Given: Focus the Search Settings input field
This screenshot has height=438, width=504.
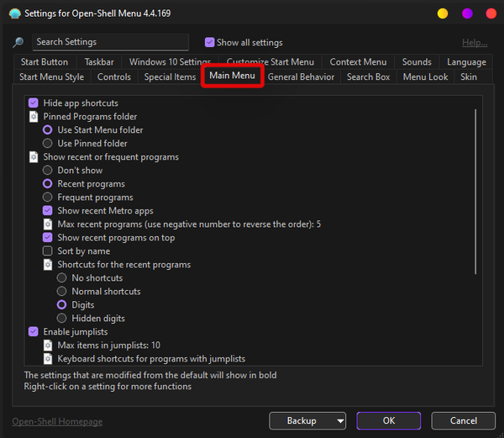Looking at the screenshot, I should (110, 42).
